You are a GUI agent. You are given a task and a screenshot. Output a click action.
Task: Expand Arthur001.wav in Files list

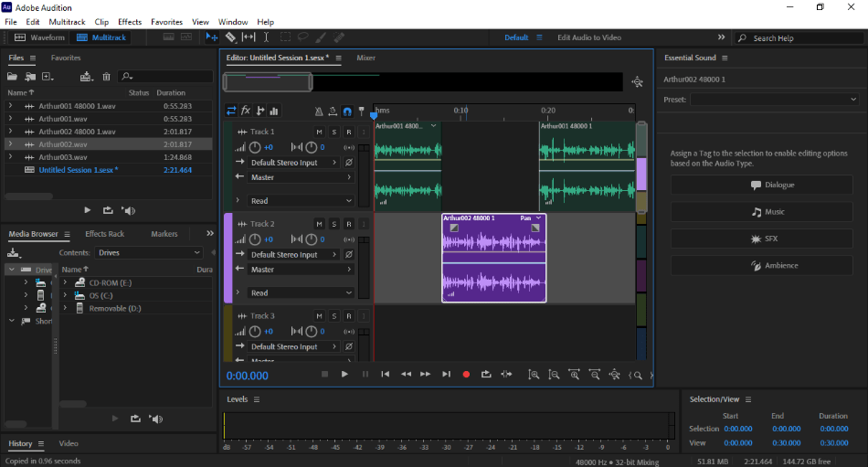(x=10, y=119)
